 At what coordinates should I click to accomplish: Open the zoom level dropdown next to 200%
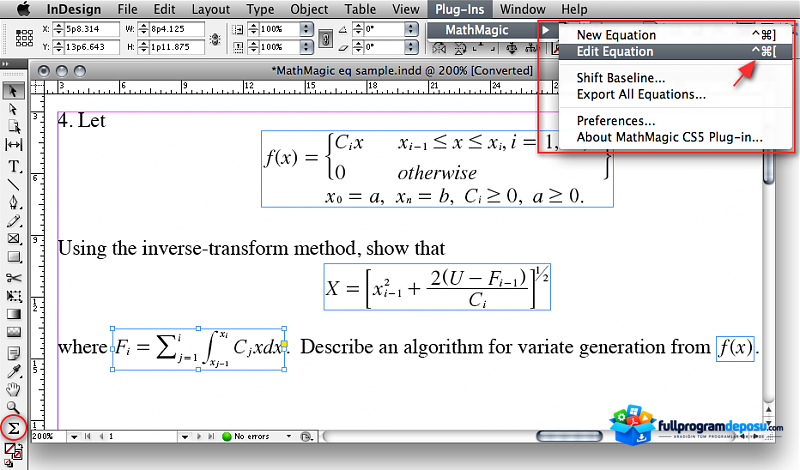tap(74, 437)
